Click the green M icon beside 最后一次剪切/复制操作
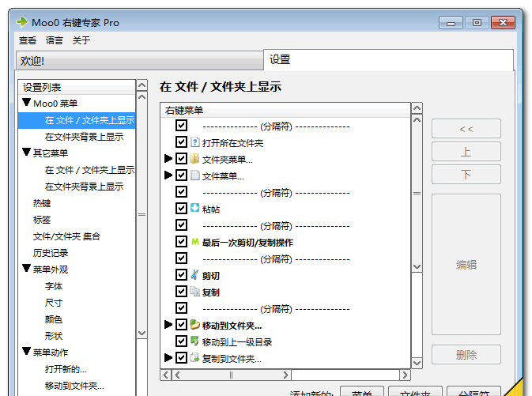This screenshot has height=396, width=532. (194, 241)
